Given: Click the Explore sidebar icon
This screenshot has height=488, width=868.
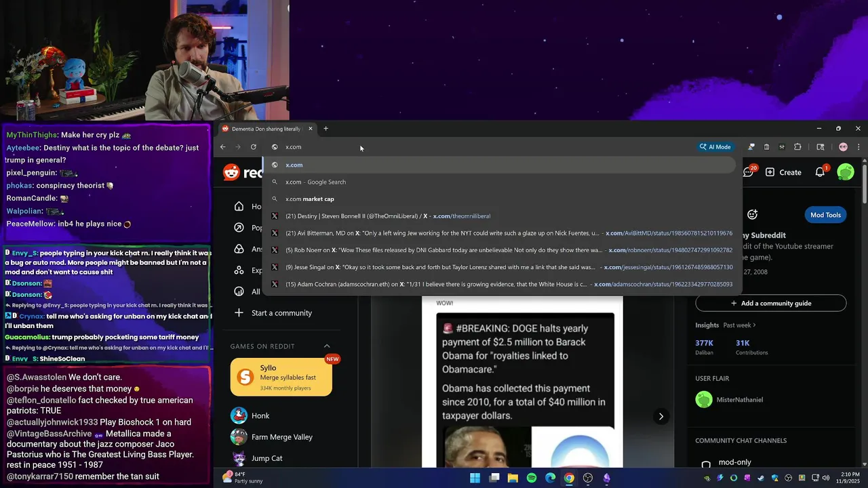Looking at the screenshot, I should [239, 270].
